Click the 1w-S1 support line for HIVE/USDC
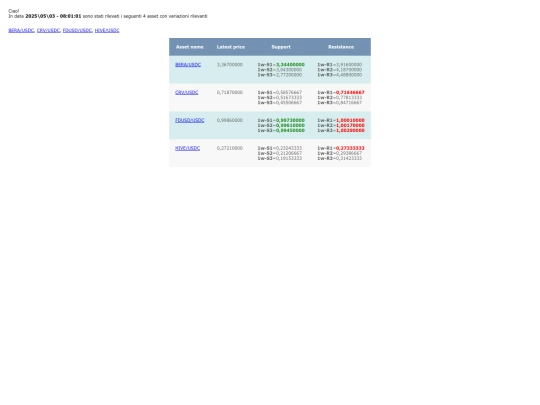The height and width of the screenshot is (405, 540). coord(280,148)
